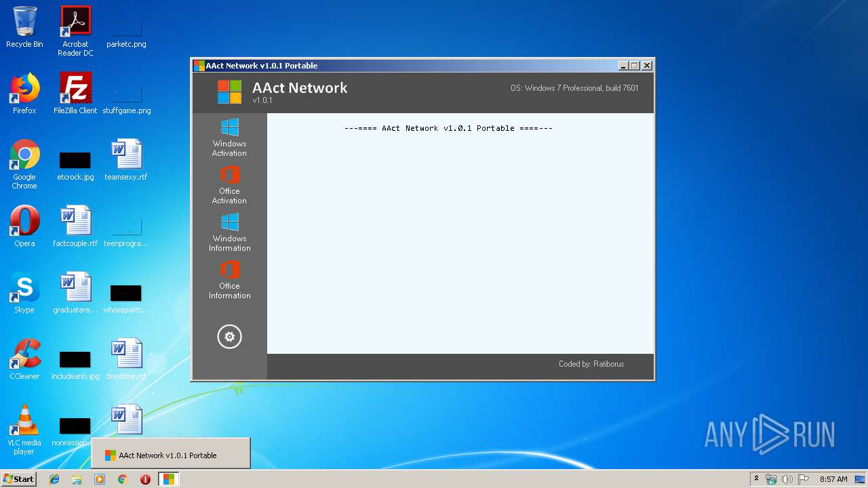This screenshot has height=488, width=868.
Task: Click the Show desktop button
Action: coord(860,479)
